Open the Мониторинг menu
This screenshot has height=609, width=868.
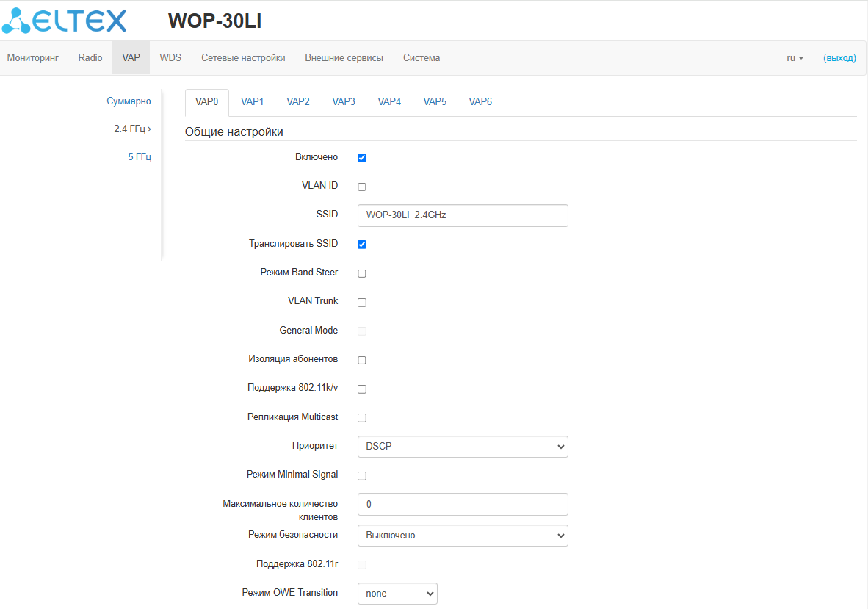point(32,57)
